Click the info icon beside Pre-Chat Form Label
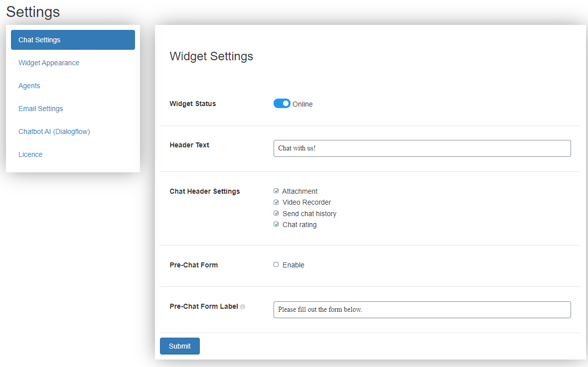The width and height of the screenshot is (588, 367). click(243, 307)
